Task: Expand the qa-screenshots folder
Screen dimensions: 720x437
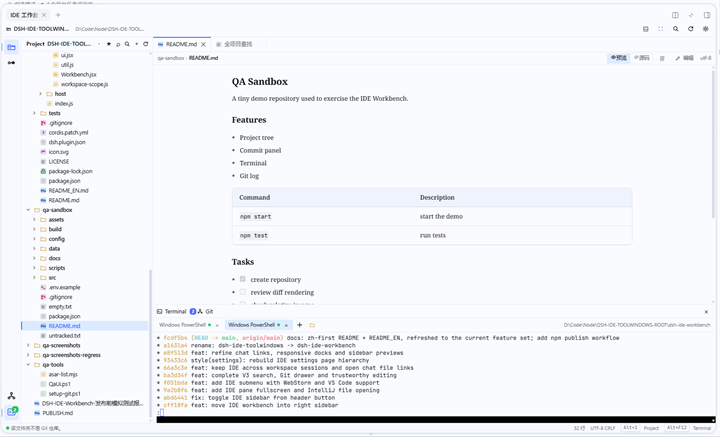Action: click(x=28, y=345)
